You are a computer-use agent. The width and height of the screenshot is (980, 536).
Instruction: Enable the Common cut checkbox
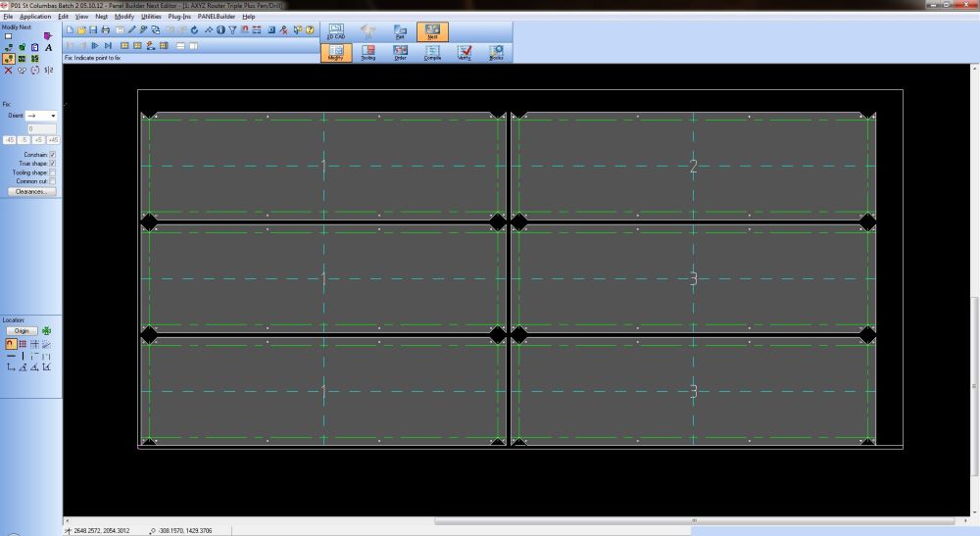coord(52,181)
